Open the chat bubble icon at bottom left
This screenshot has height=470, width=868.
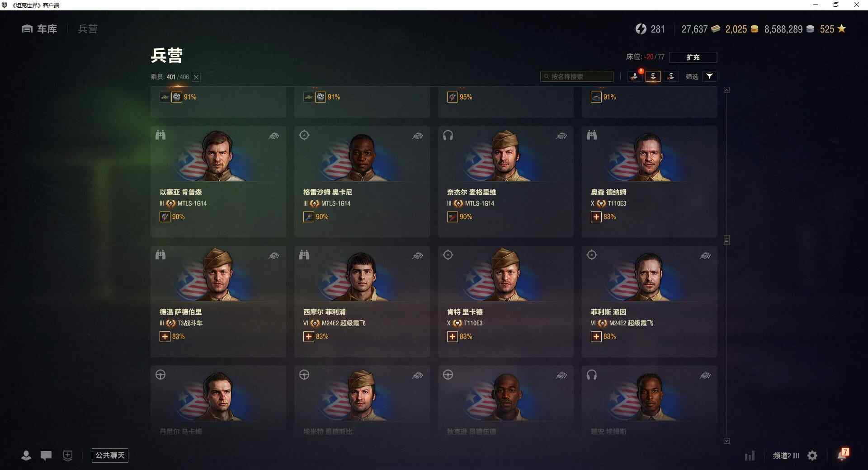[x=46, y=456]
